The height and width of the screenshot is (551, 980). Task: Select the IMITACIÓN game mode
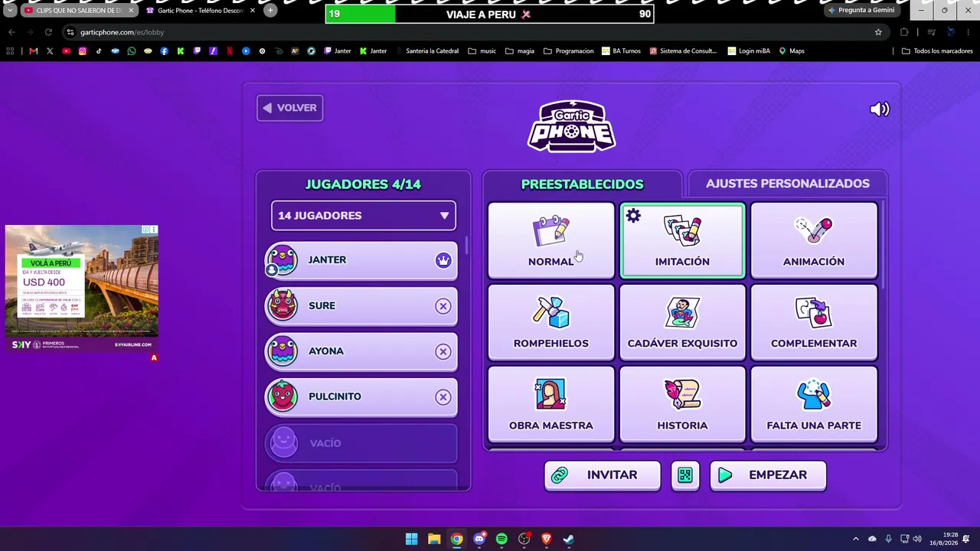tap(682, 240)
